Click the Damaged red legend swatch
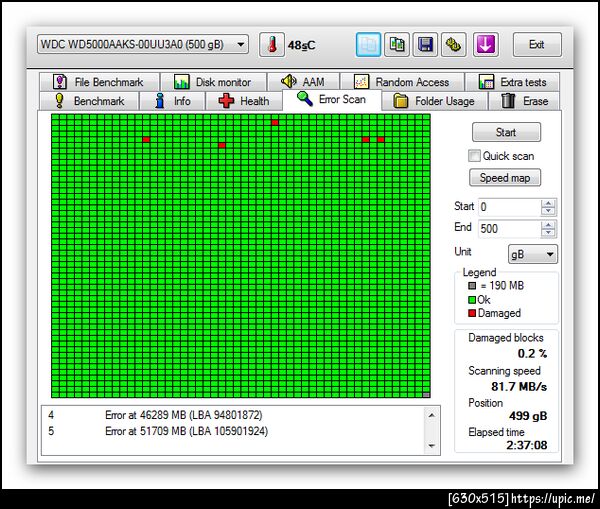 pos(472,313)
